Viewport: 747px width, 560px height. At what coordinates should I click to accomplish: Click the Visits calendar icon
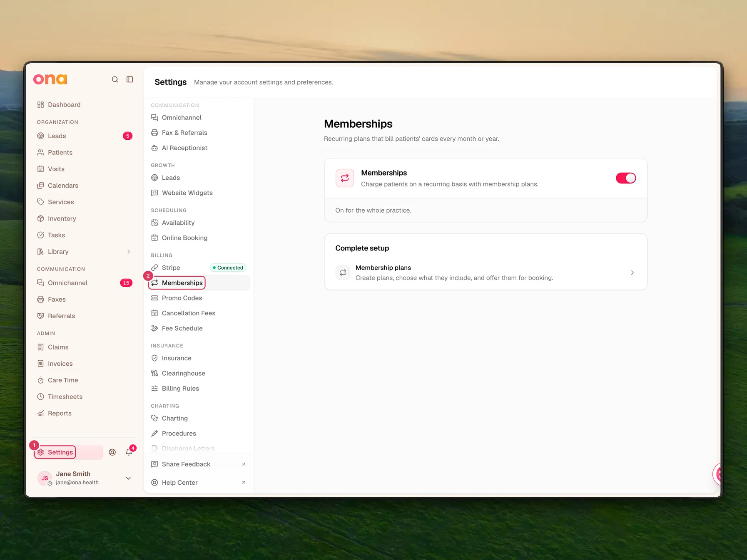[x=40, y=169]
